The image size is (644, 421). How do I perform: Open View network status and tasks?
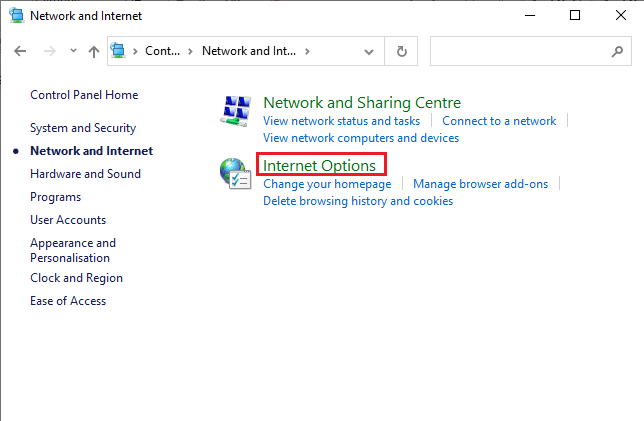coord(341,121)
